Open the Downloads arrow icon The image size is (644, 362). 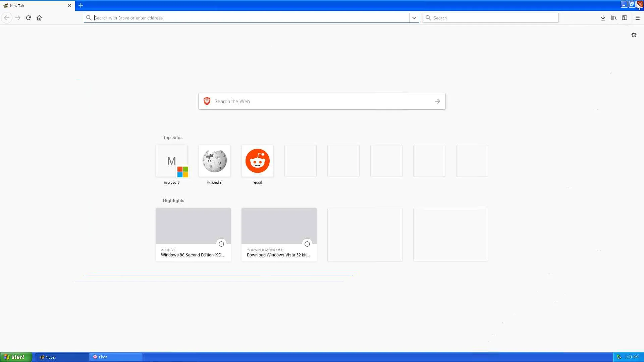603,18
